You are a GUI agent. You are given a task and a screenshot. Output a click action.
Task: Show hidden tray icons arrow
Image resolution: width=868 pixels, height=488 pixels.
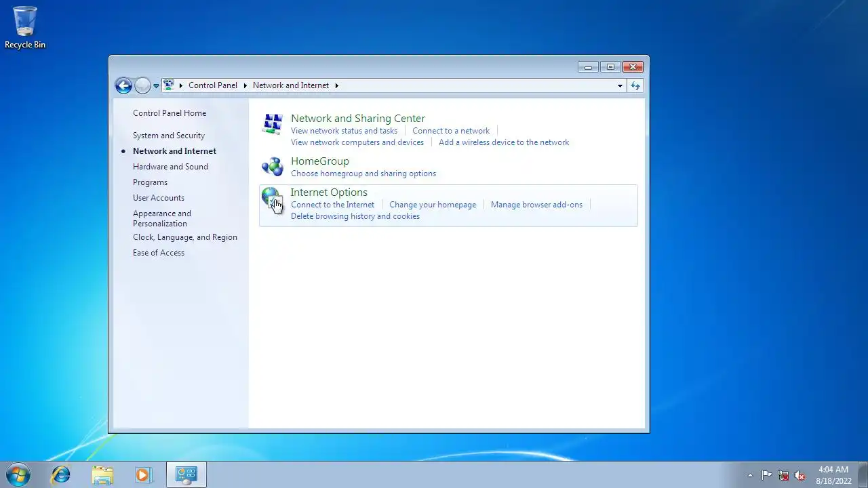(750, 475)
